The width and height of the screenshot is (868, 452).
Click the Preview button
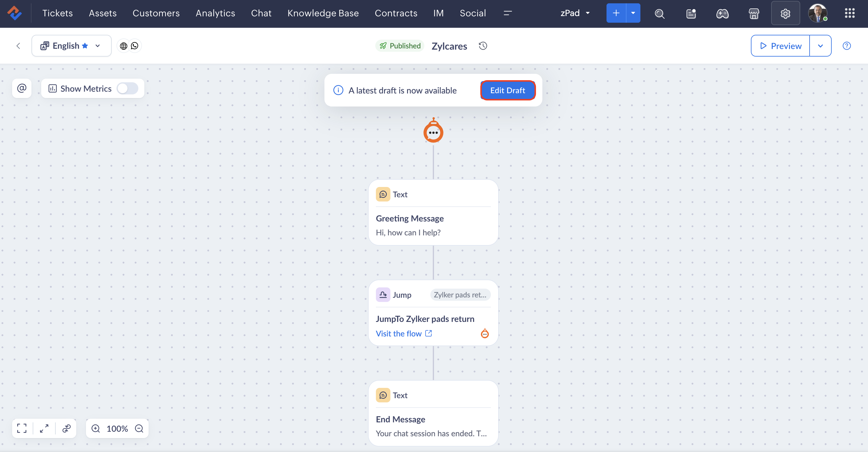[781, 46]
